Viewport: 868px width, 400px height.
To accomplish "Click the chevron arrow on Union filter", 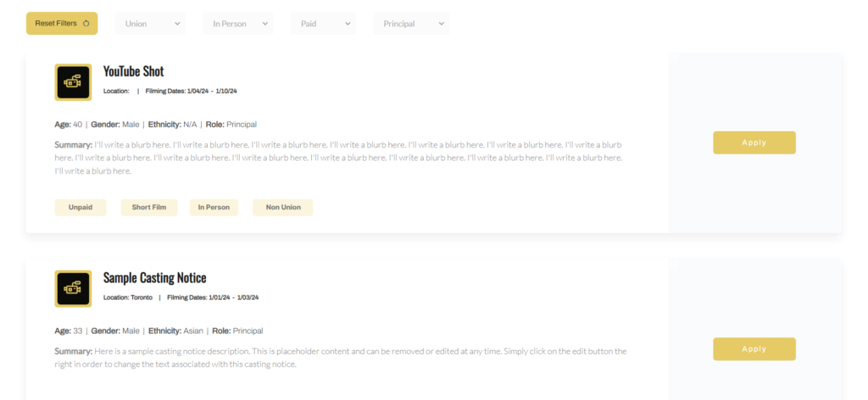I will tap(178, 24).
